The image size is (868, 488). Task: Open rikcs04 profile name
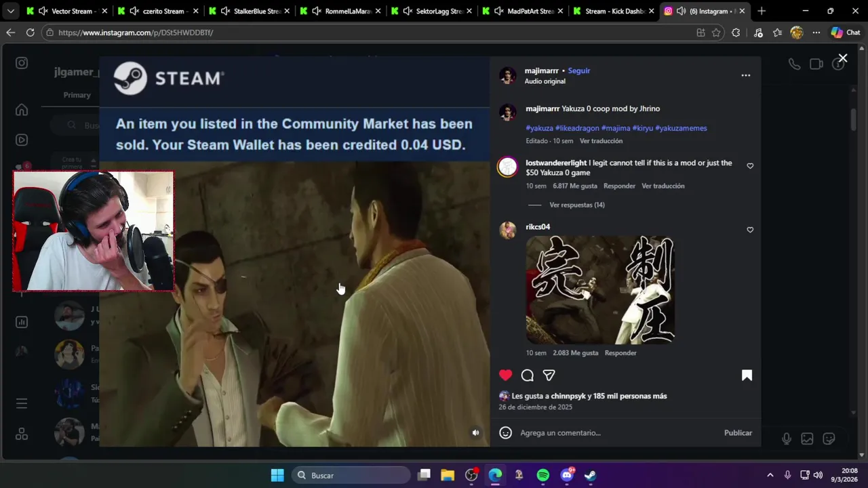pos(538,226)
